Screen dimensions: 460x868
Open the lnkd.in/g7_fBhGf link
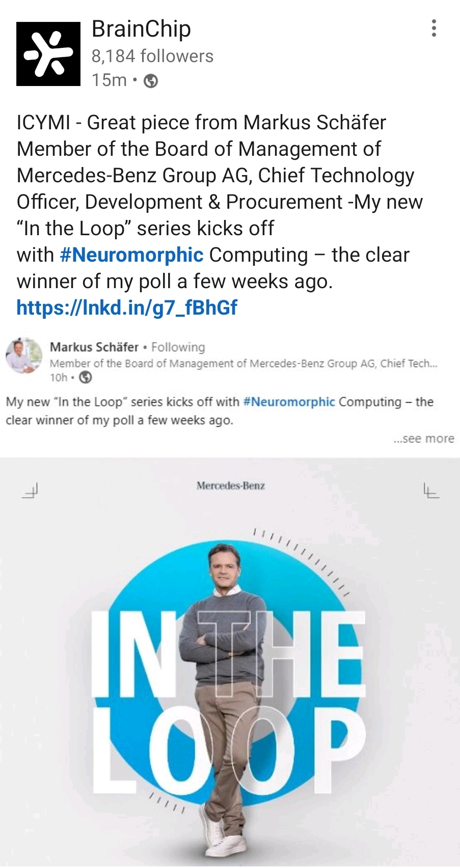tap(127, 307)
